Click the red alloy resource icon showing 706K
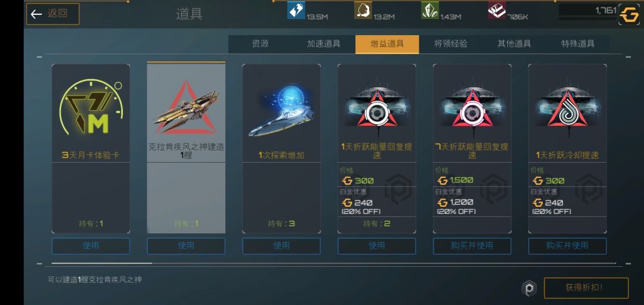Screen dimensions: 644x305 tap(497, 10)
